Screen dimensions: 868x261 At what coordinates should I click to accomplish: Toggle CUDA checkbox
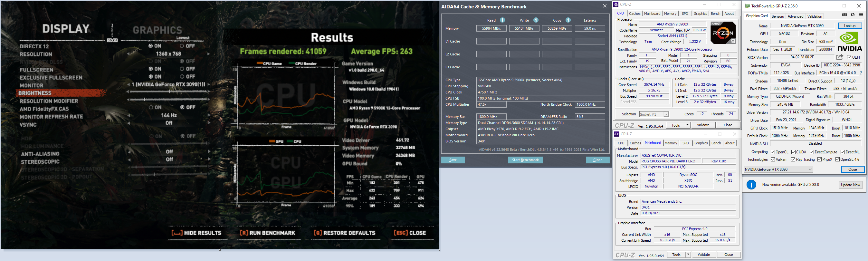[794, 152]
